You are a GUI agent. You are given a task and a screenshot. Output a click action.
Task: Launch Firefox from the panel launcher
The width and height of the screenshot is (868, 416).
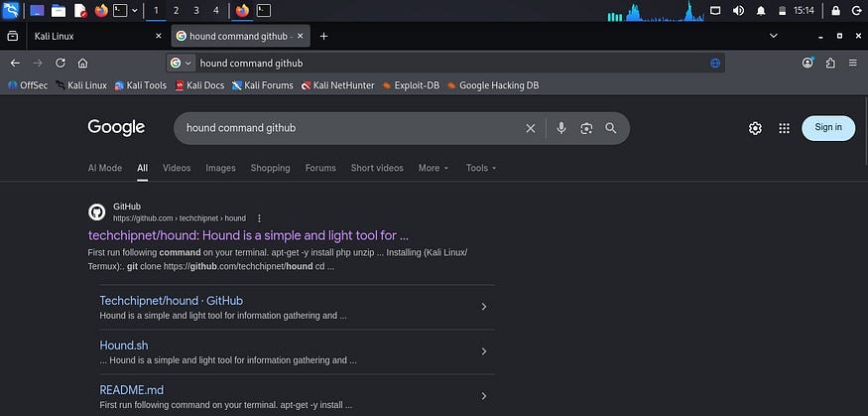coord(101,11)
